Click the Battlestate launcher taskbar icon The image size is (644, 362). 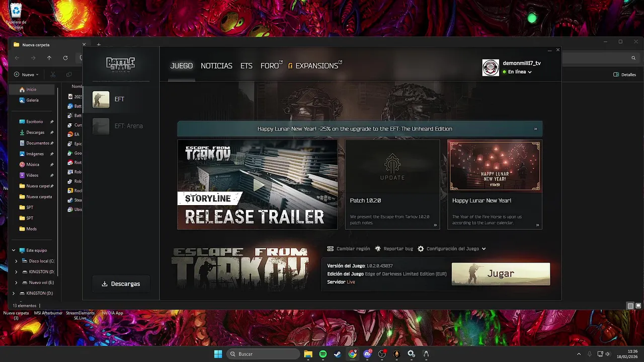point(426,354)
